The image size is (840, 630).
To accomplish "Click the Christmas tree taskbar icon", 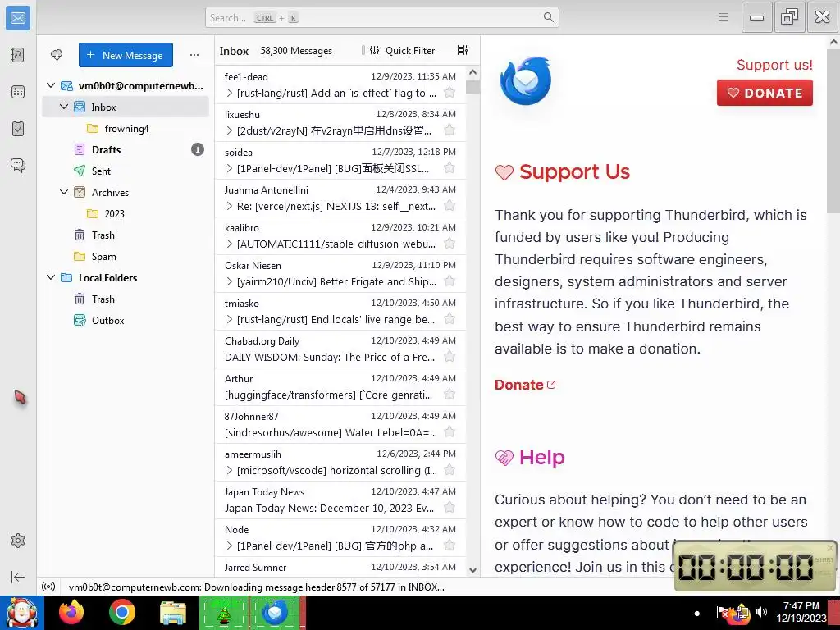I will 224,612.
